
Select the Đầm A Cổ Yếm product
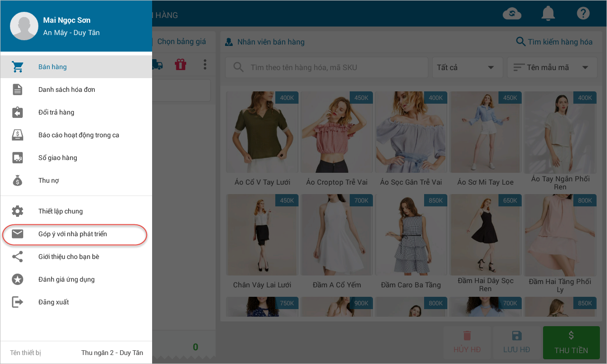click(337, 242)
